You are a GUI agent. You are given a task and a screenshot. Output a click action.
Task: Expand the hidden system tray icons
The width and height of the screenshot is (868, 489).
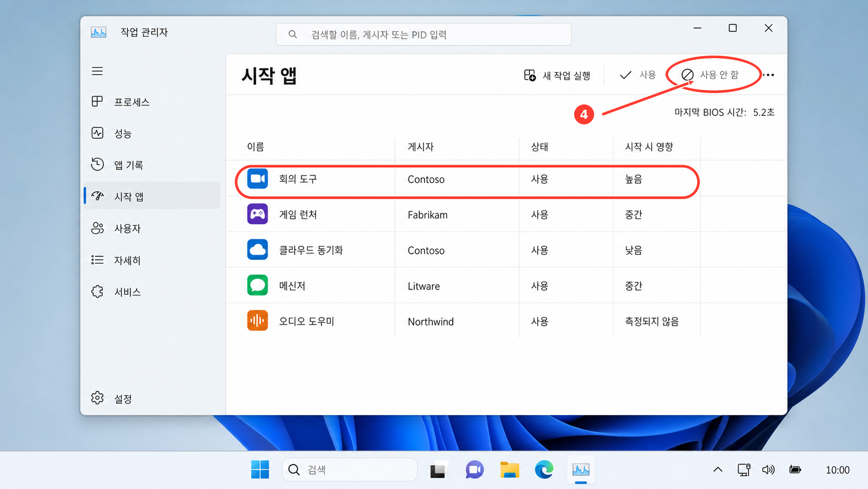click(x=718, y=470)
